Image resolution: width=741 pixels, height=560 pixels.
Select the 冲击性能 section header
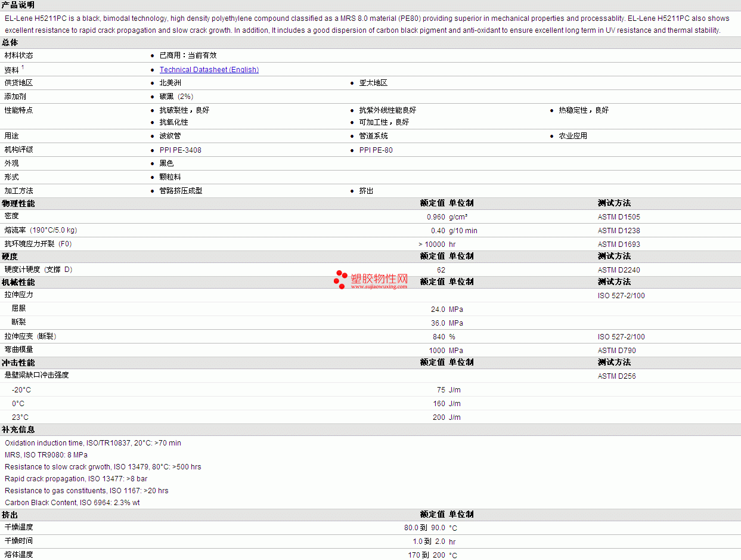pos(18,363)
